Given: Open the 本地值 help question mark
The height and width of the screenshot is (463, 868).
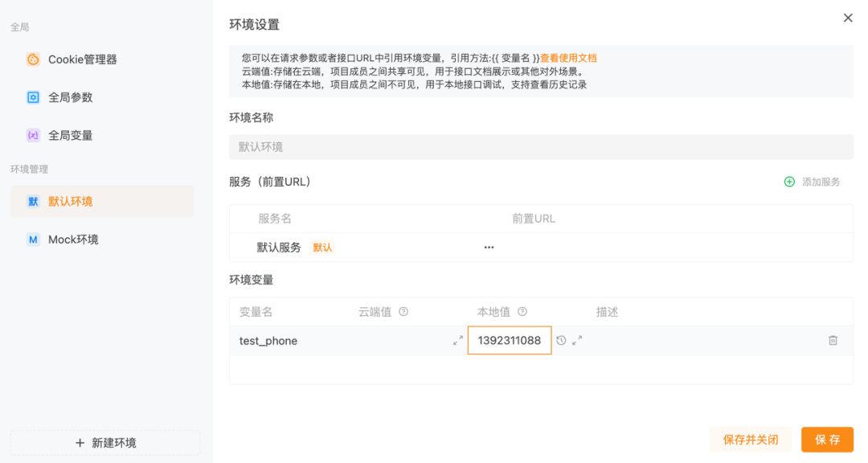Looking at the screenshot, I should (x=523, y=313).
